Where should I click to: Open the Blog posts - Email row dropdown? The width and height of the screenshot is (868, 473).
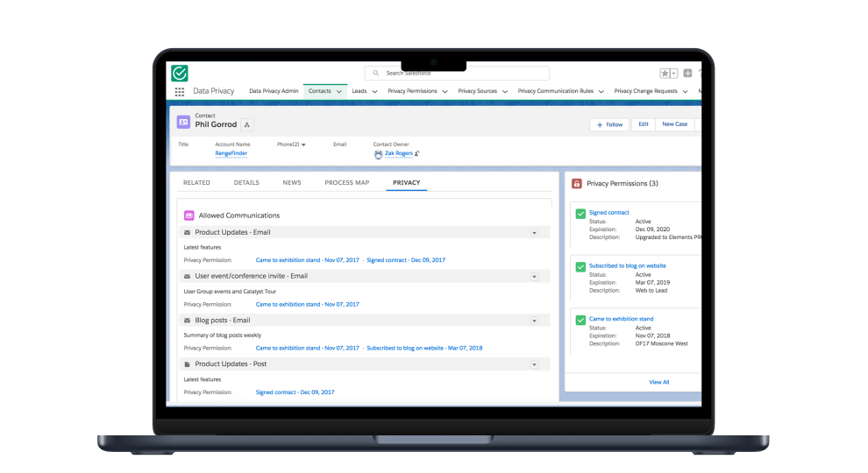click(x=534, y=321)
